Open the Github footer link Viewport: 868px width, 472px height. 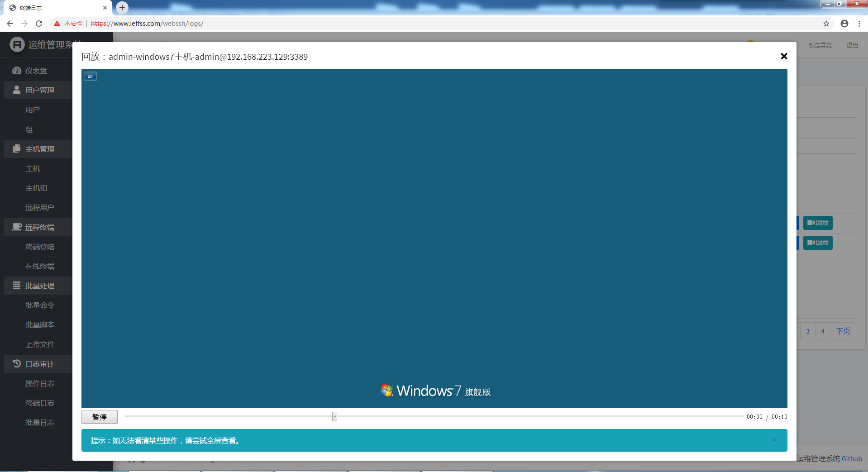(x=852, y=458)
